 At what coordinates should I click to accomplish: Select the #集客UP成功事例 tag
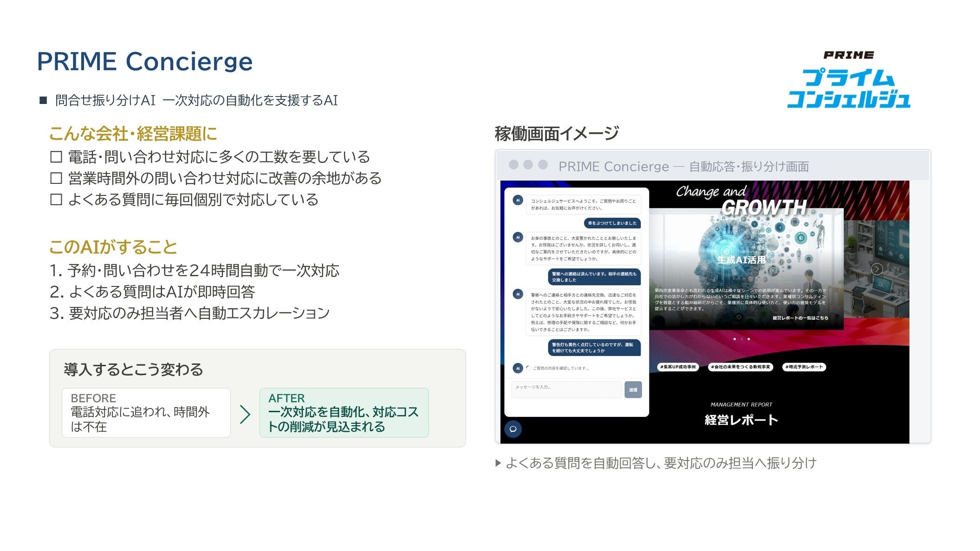pos(678,367)
